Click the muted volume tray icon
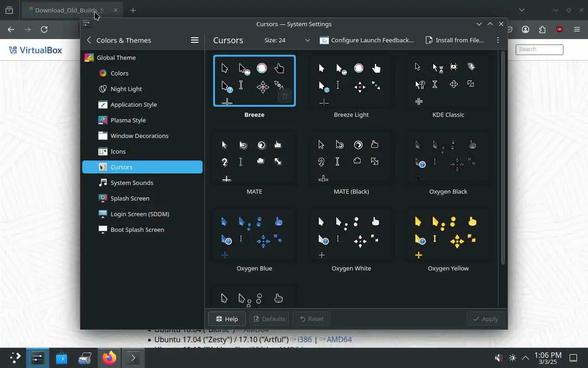Image resolution: width=588 pixels, height=368 pixels. tap(498, 358)
